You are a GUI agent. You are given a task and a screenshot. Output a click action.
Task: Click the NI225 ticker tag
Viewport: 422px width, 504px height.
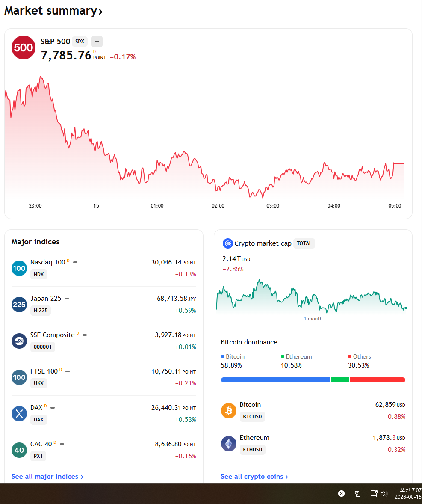[41, 311]
